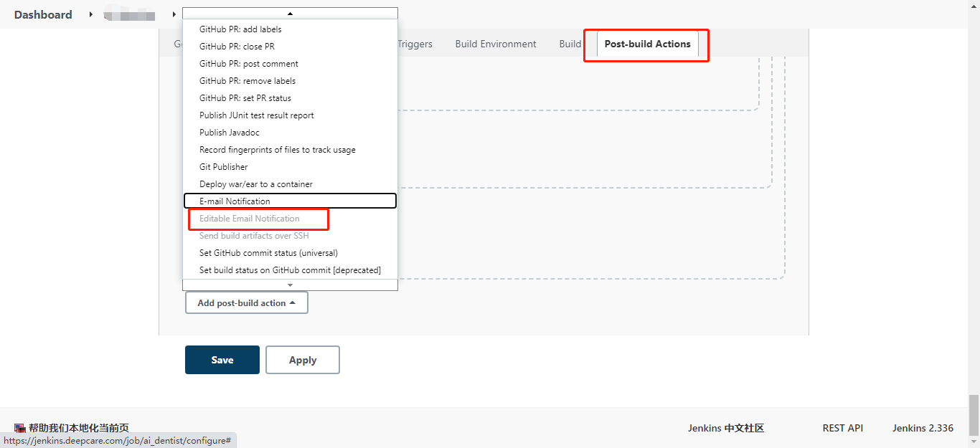Click the arrow after the blurred job name

[174, 14]
